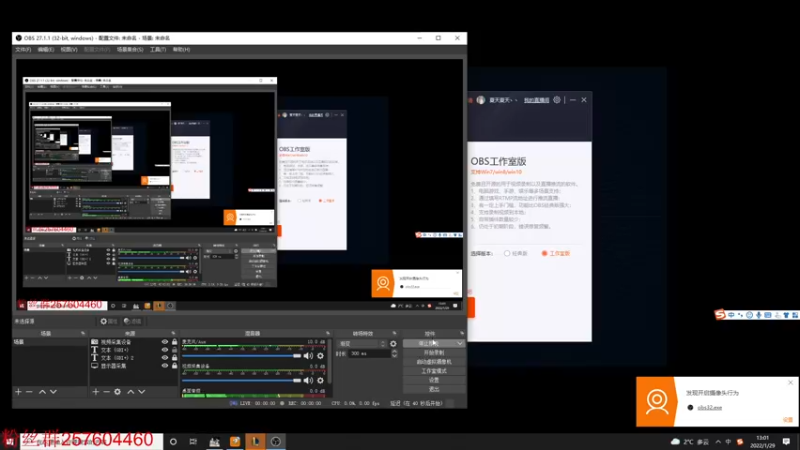Open the 属性 properties button above Scenes
800x450 pixels.
point(109,321)
